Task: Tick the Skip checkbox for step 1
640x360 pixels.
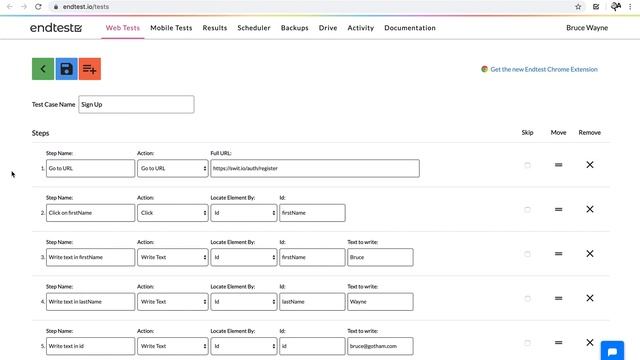Action: (527, 165)
